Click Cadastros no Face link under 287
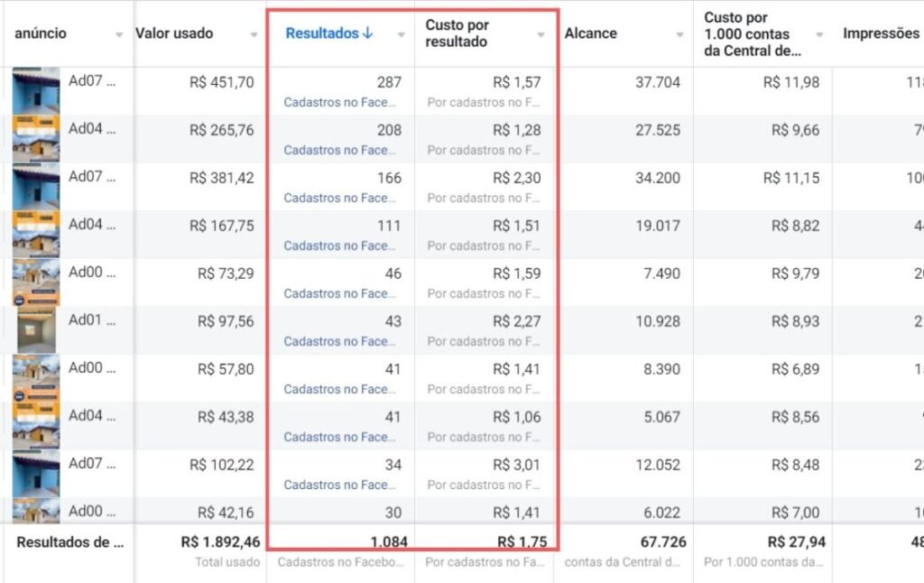Screen dimensions: 924x583 coord(339,103)
